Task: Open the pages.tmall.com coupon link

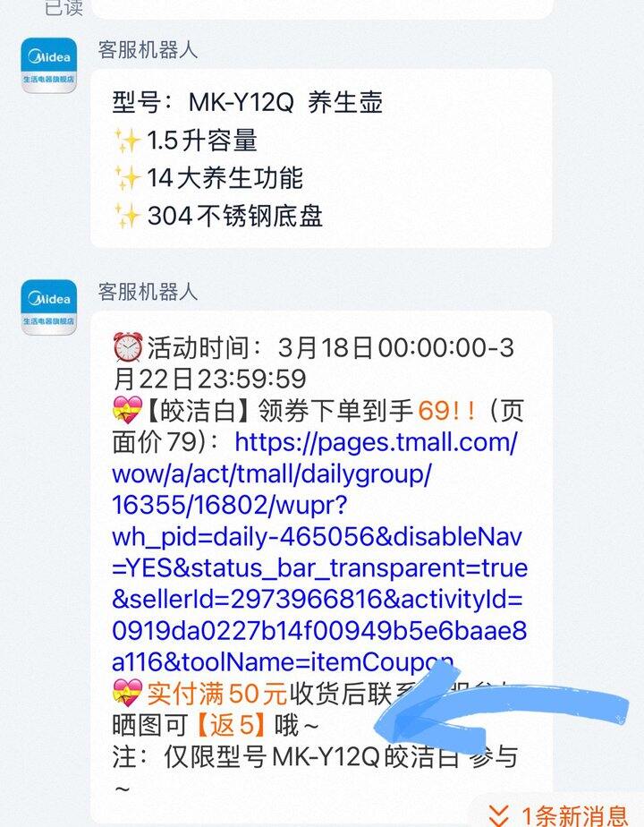Action: (319, 551)
